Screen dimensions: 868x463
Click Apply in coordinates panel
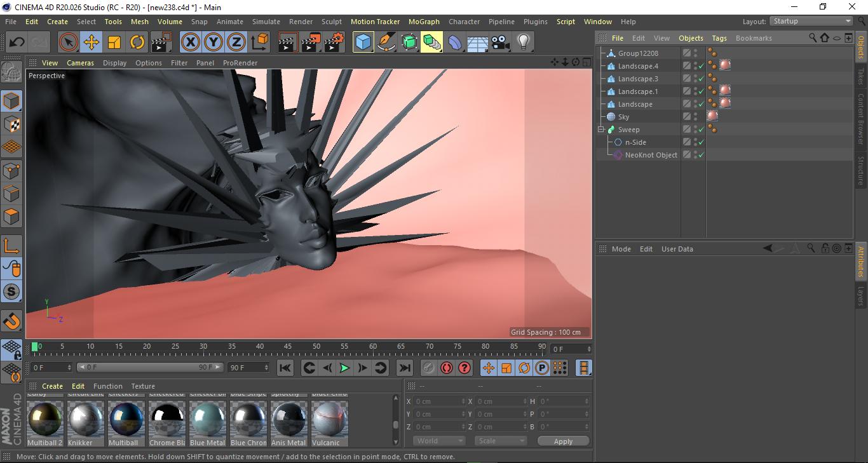coord(563,441)
